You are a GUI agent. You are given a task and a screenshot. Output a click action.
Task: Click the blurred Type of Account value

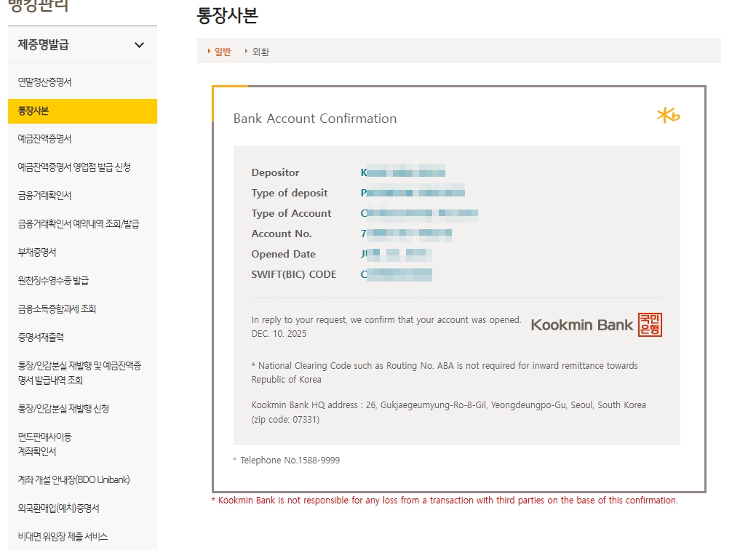point(419,213)
